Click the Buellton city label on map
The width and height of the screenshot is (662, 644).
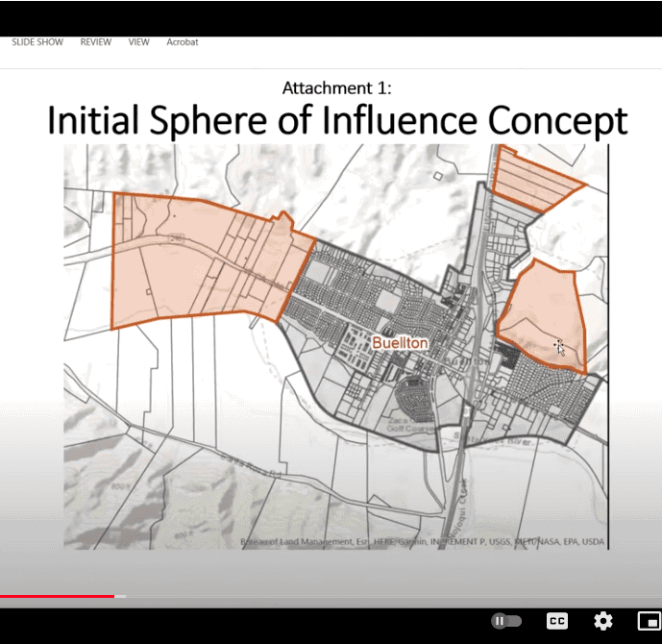[401, 343]
